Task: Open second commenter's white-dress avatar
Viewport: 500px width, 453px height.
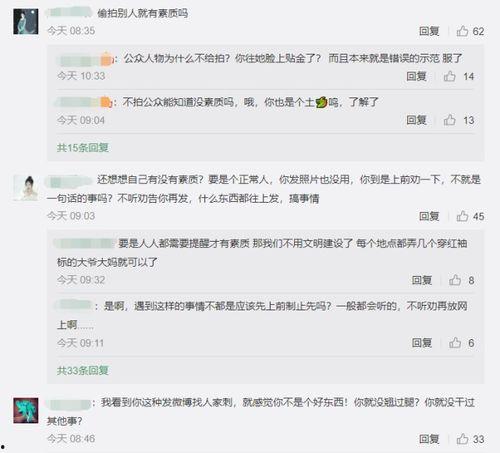Action: tap(26, 188)
